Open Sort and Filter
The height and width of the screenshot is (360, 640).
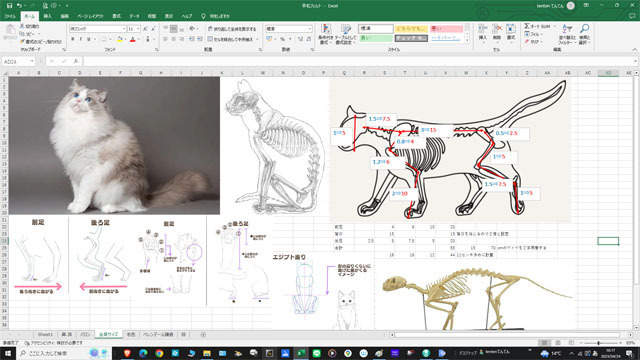[x=567, y=34]
